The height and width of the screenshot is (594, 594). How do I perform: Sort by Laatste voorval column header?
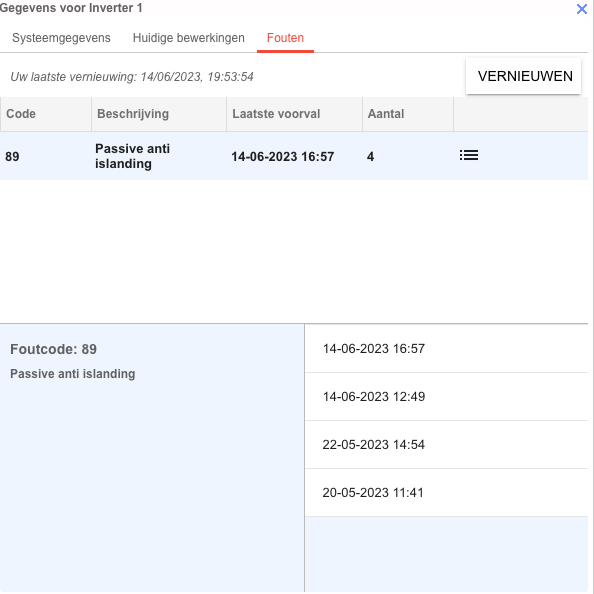(294, 114)
